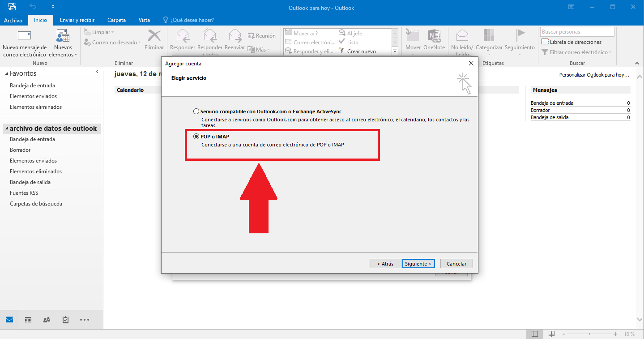The image size is (644, 339).
Task: Click the Seguimiento flag icon
Action: coord(520,35)
